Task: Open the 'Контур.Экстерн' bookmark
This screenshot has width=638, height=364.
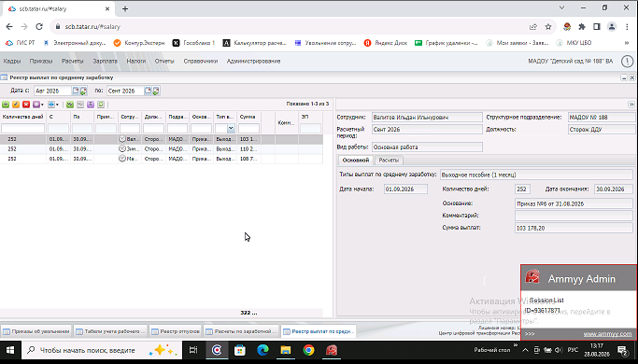Action: (x=139, y=43)
